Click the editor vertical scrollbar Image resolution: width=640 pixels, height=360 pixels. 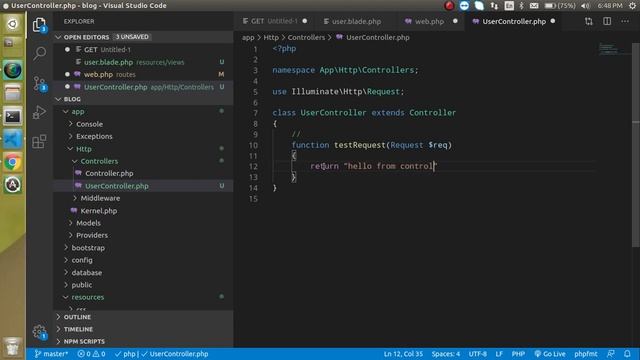pyautogui.click(x=636, y=145)
